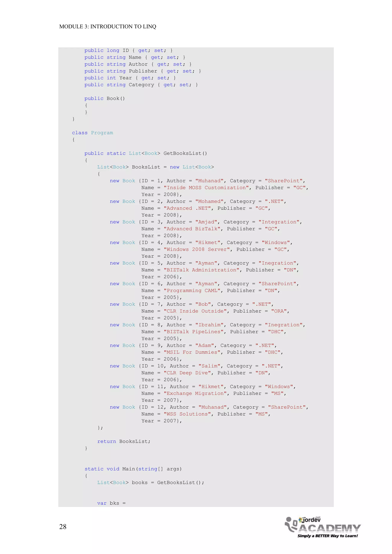Click the static void Main line

click(x=133, y=469)
